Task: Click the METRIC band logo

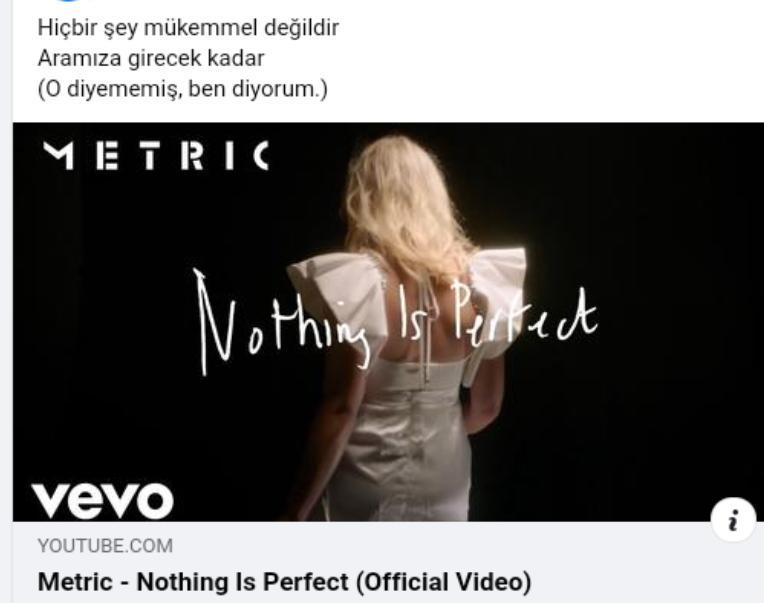Action: click(x=156, y=155)
